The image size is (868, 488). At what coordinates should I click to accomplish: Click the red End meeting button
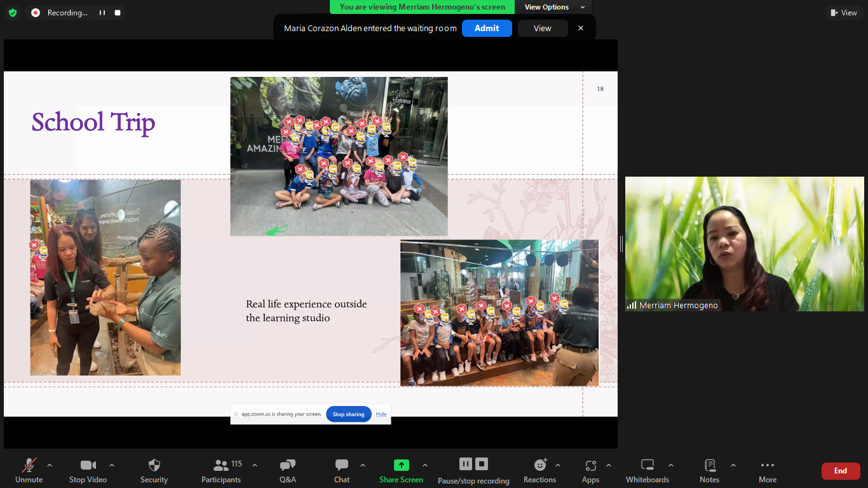pos(840,471)
